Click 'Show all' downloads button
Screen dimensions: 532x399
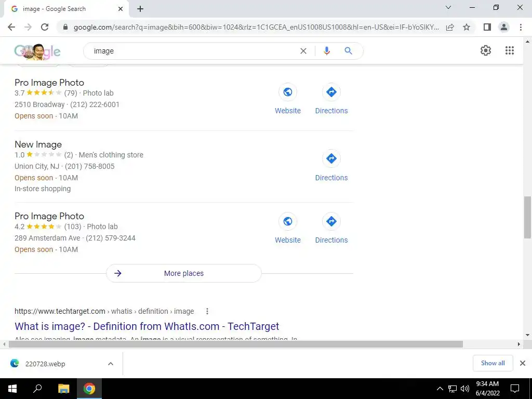click(493, 363)
